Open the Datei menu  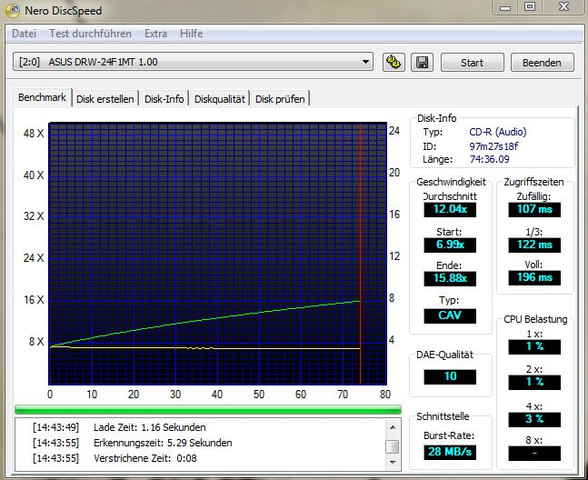(x=24, y=33)
